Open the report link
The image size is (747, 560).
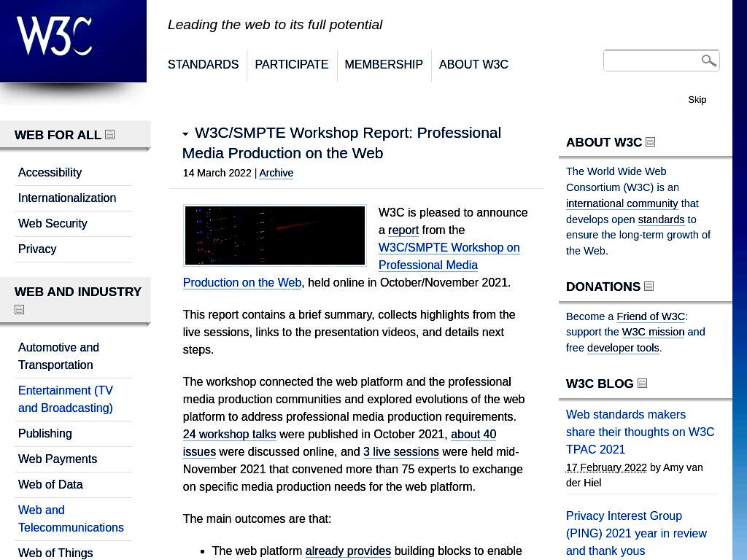coord(403,230)
